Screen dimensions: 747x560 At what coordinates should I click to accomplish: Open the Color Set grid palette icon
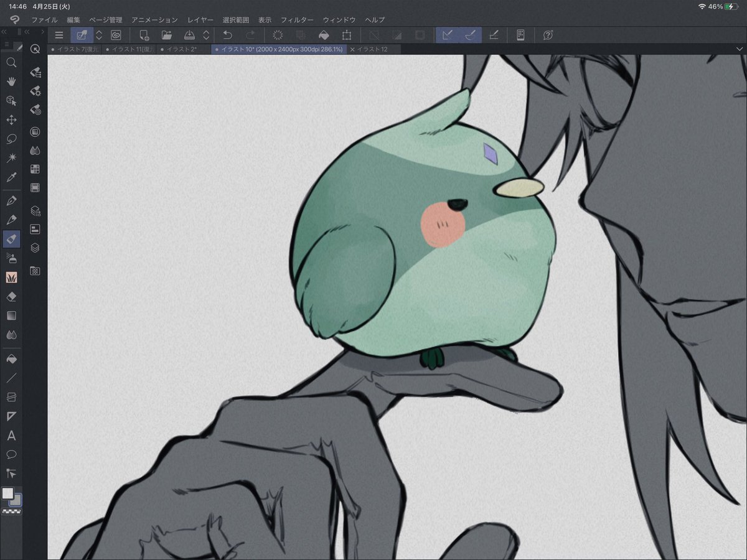click(x=35, y=169)
